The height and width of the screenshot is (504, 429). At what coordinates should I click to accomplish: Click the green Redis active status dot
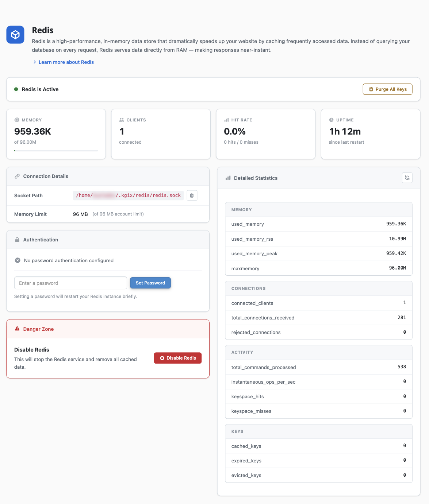[x=16, y=89]
